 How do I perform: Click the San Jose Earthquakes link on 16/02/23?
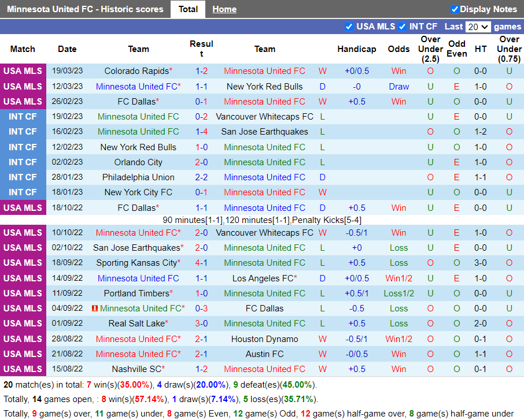tap(264, 132)
